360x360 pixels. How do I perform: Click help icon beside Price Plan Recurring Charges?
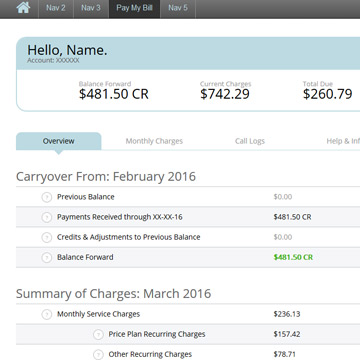[x=98, y=334]
